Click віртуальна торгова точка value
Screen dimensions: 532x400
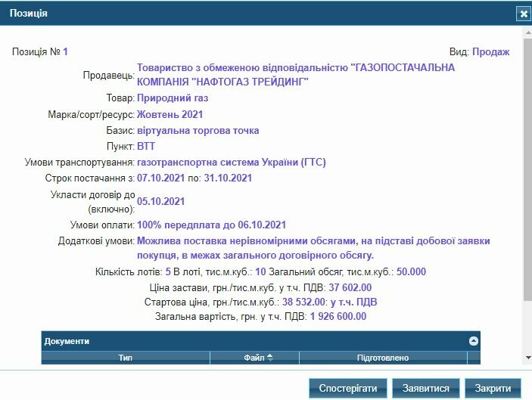[198, 131]
